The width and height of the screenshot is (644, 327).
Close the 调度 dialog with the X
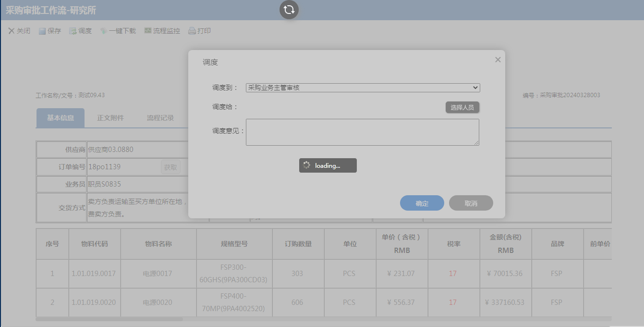point(498,60)
